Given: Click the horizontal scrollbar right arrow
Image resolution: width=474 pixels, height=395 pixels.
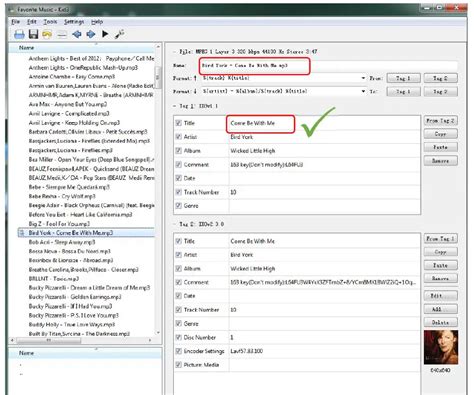Looking at the screenshot, I should [150, 340].
